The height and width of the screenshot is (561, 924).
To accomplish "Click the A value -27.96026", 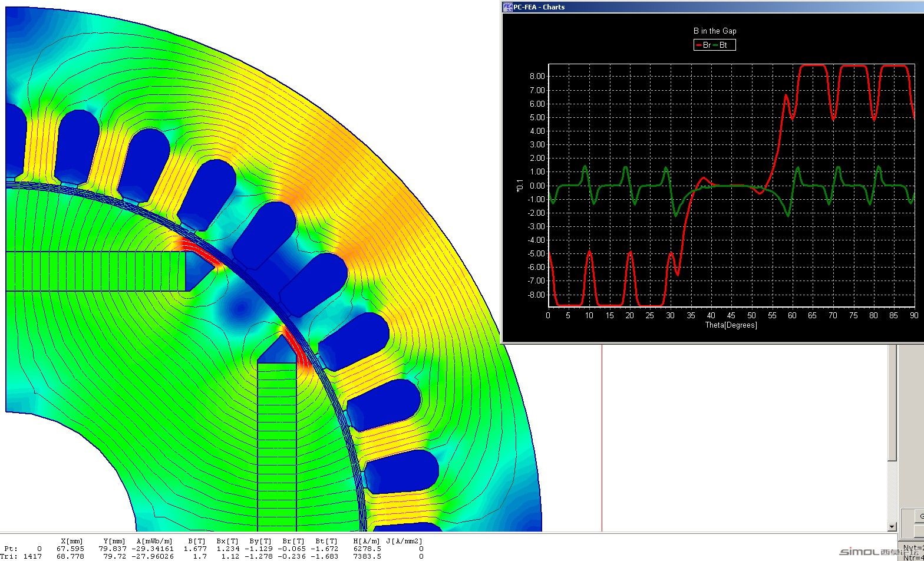I will (152, 556).
